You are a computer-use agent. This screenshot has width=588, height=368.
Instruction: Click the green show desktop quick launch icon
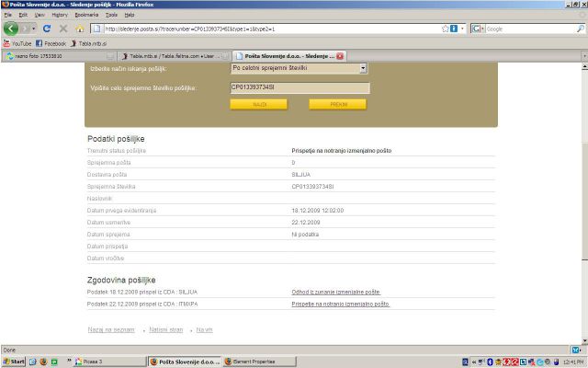click(x=54, y=362)
